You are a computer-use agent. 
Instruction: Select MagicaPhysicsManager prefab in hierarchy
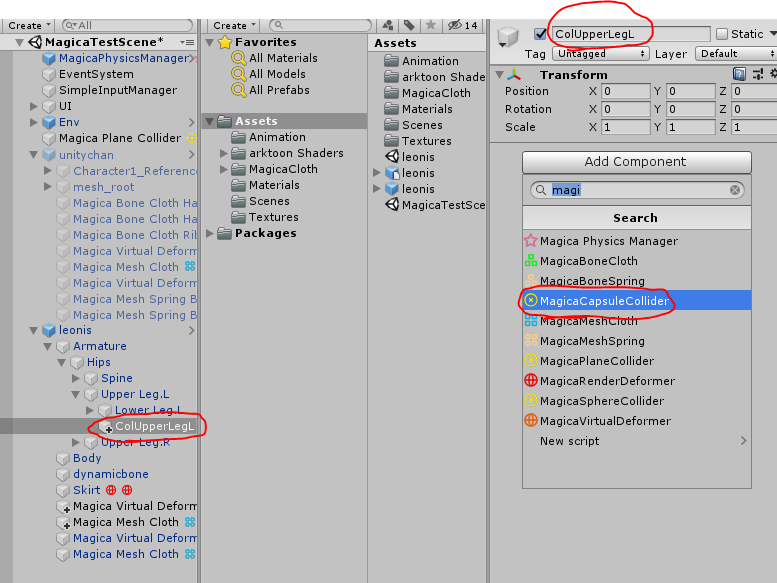tap(123, 58)
